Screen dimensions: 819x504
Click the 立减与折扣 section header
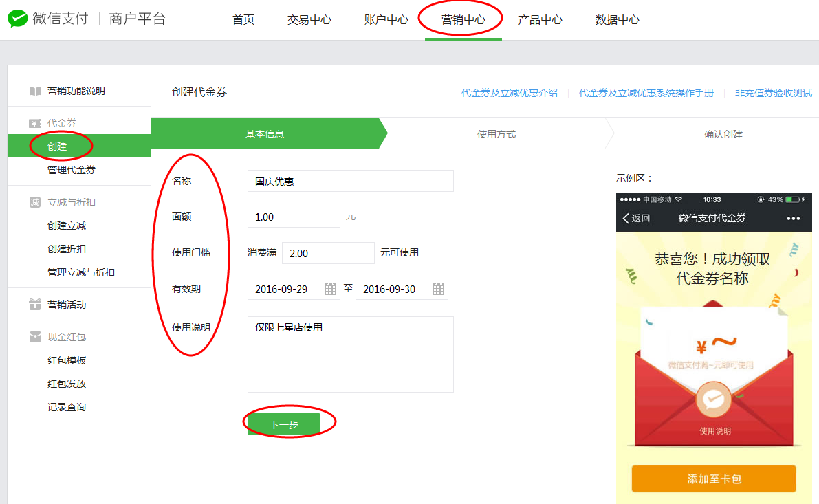tap(72, 202)
